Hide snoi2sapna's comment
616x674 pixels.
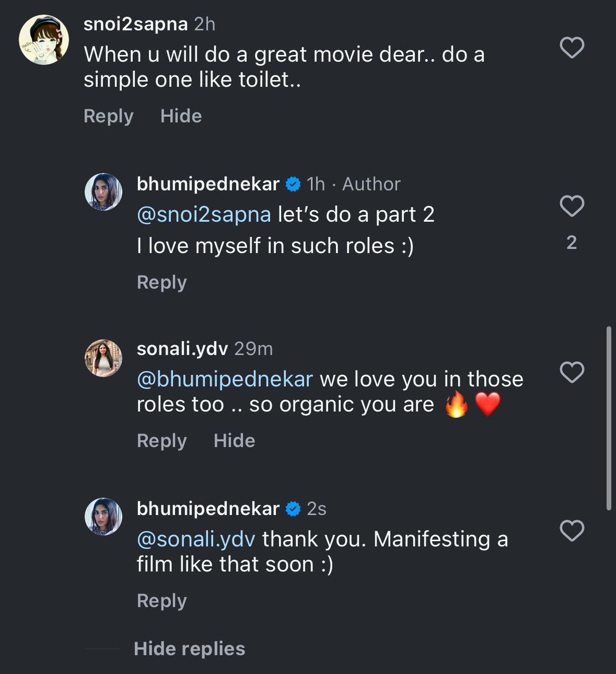tap(181, 116)
